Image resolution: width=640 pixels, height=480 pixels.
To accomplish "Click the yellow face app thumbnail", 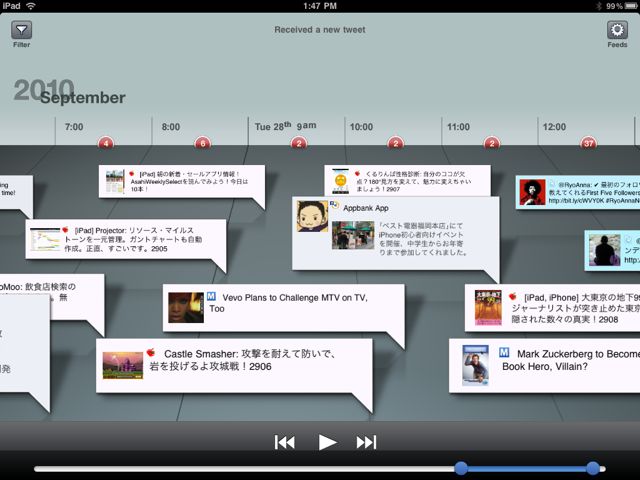I will pyautogui.click(x=340, y=181).
